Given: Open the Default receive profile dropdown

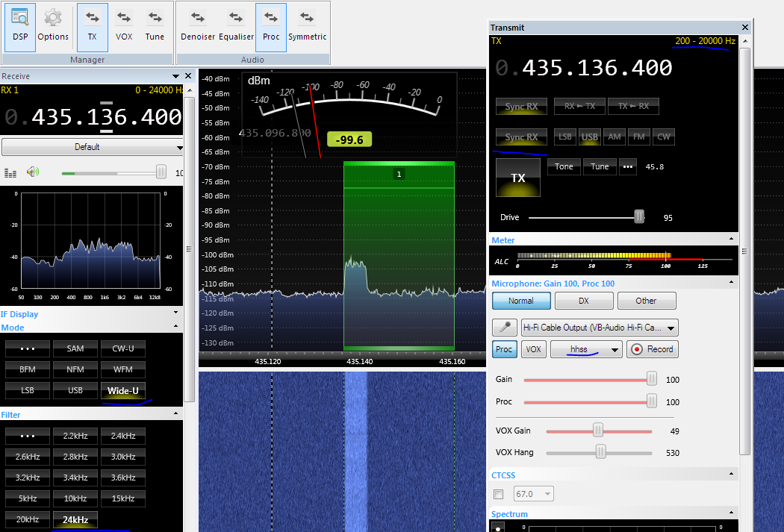Looking at the screenshot, I should pyautogui.click(x=93, y=147).
